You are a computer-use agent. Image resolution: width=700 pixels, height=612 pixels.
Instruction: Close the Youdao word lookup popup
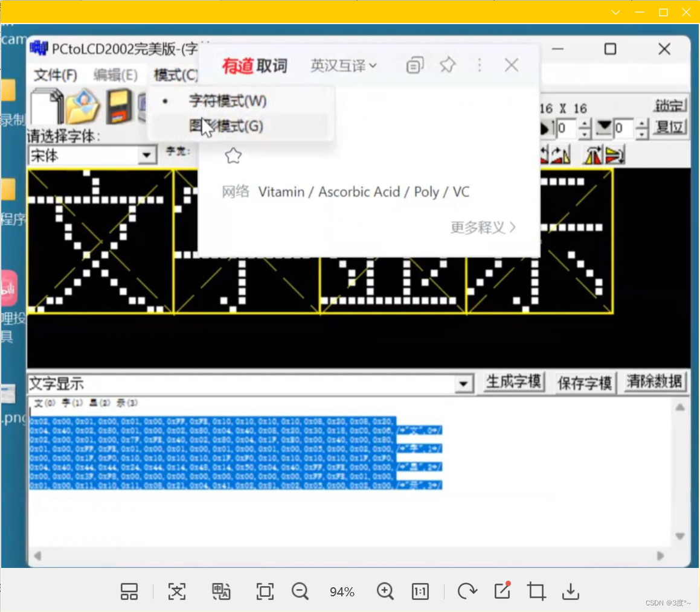(512, 66)
